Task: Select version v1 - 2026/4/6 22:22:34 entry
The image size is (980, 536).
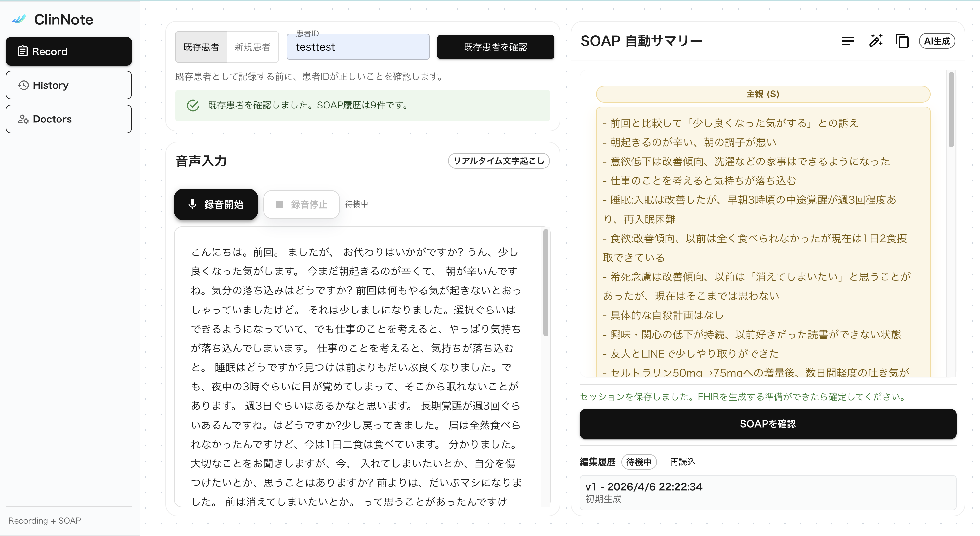Action: pyautogui.click(x=768, y=492)
